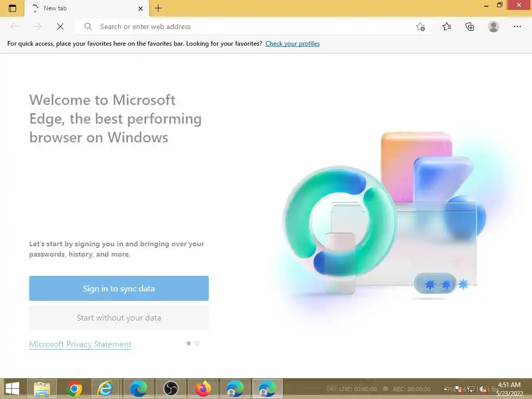
Task: Open the Collections icon
Action: 470,26
